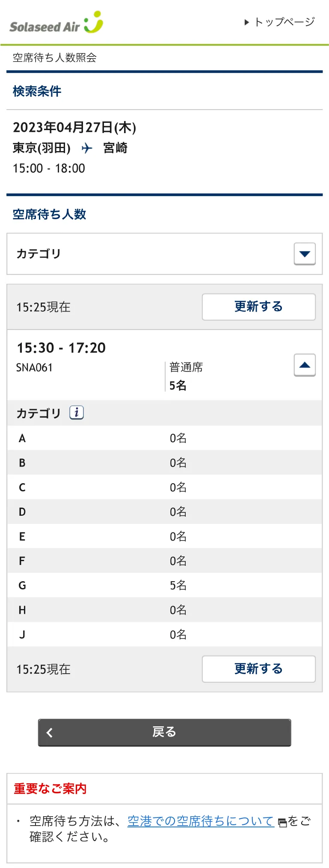Open the カテゴリ info icon
329x868 pixels.
(77, 413)
